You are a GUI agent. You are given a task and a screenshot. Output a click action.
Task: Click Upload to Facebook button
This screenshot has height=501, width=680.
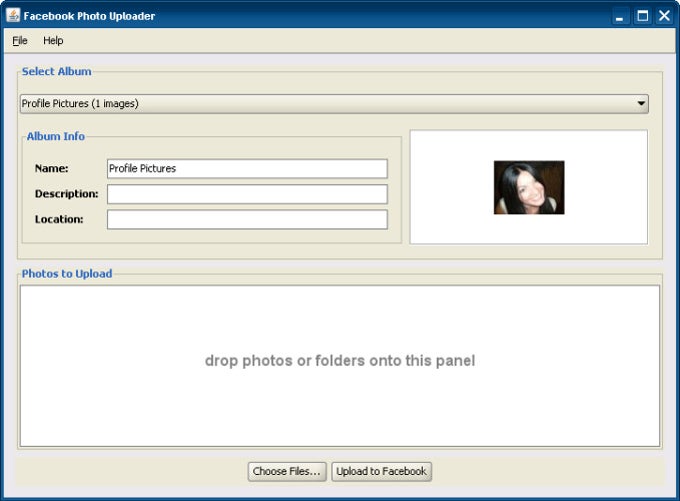[x=382, y=472]
